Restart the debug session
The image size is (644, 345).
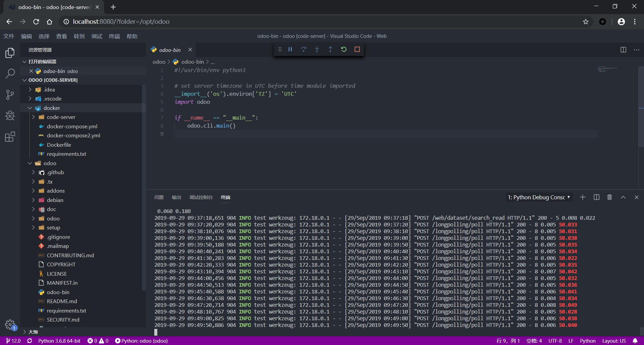click(x=344, y=49)
